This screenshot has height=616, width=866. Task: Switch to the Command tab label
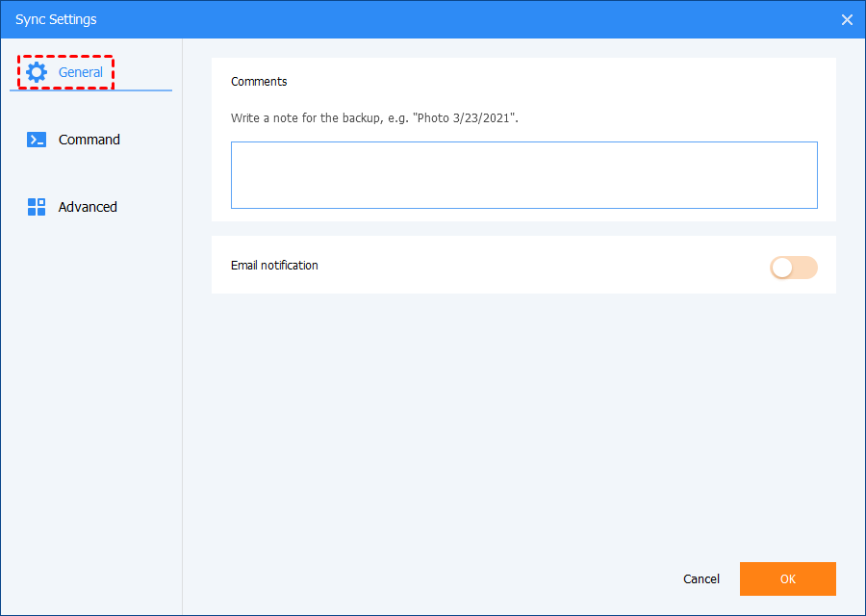[89, 140]
